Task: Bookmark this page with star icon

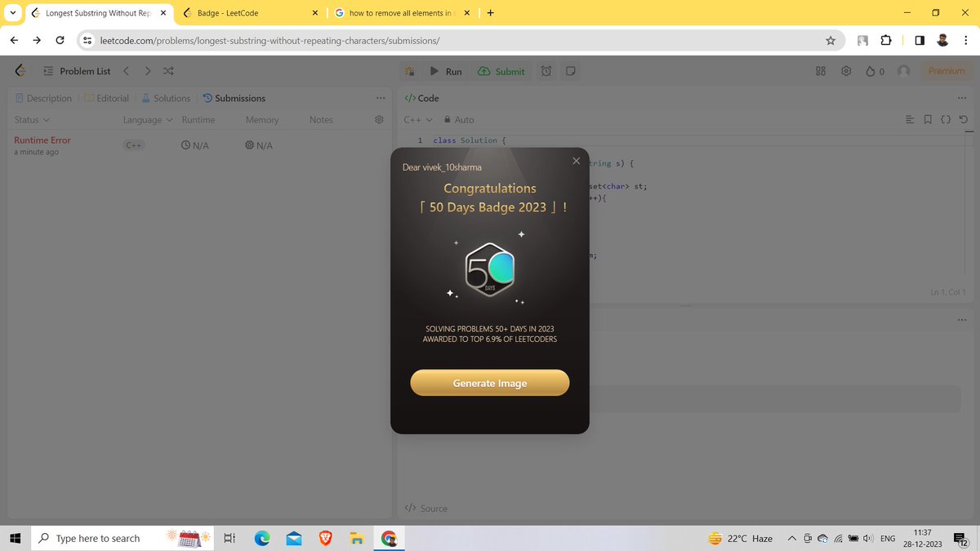Action: [831, 40]
